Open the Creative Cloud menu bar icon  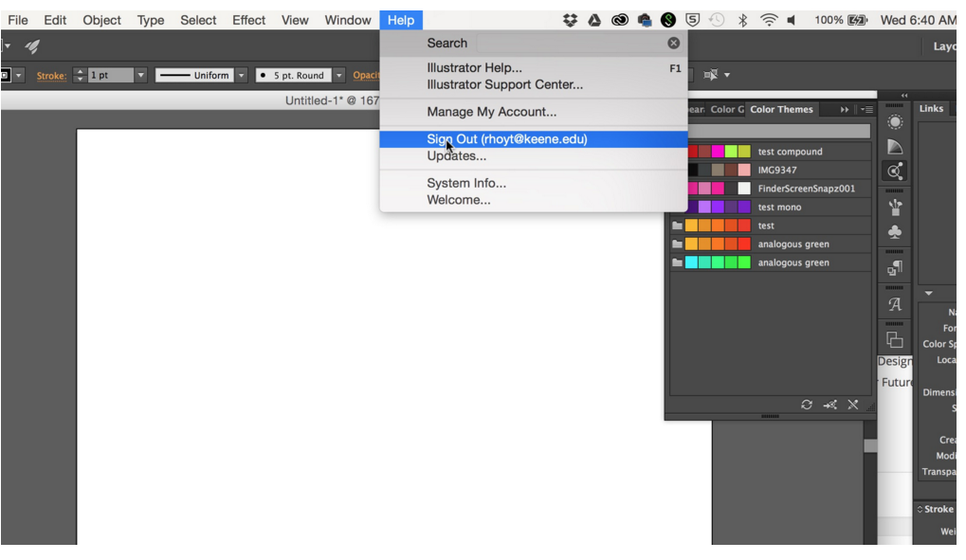pos(619,20)
